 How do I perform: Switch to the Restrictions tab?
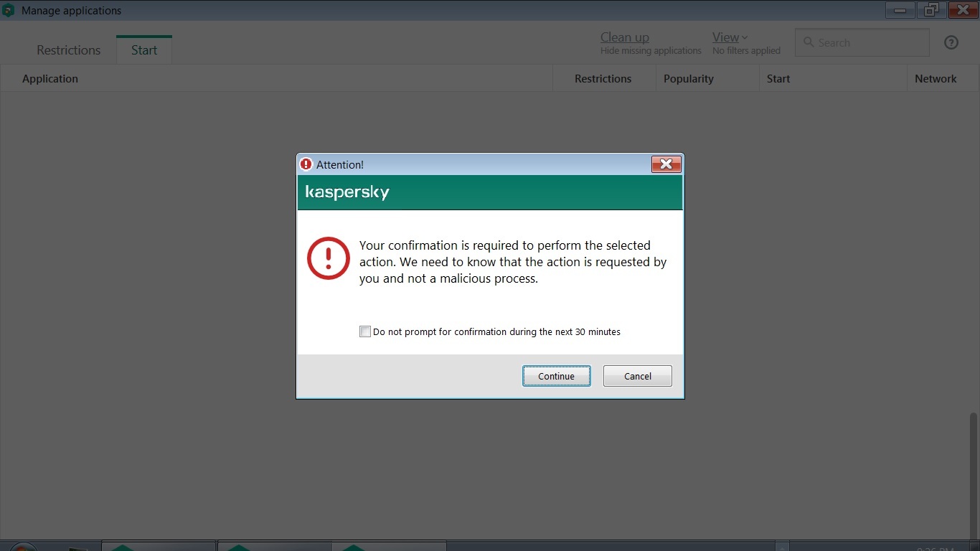pos(69,50)
